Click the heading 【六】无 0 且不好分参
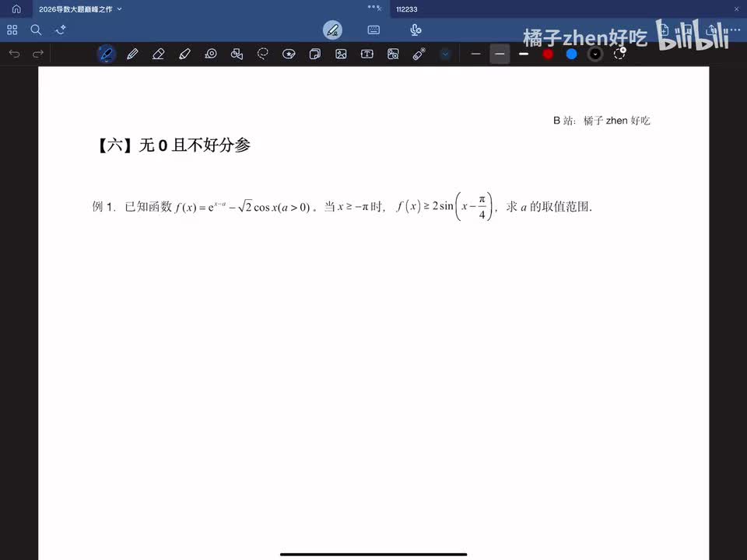Image resolution: width=747 pixels, height=560 pixels. pyautogui.click(x=174, y=145)
